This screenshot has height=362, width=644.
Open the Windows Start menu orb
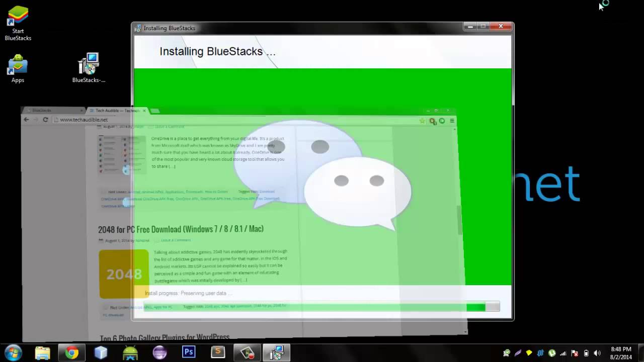[x=13, y=352]
